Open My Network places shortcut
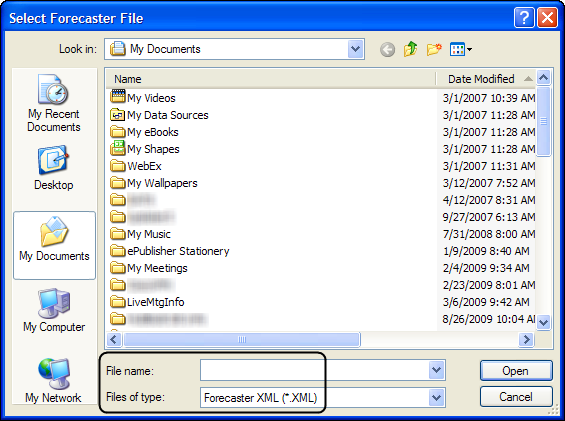565x421 pixels. (53, 381)
